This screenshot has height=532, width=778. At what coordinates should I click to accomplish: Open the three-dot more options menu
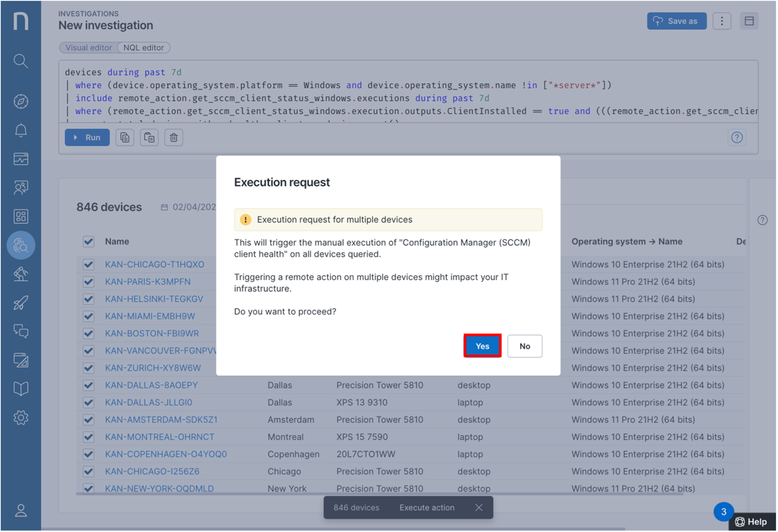[x=722, y=21]
